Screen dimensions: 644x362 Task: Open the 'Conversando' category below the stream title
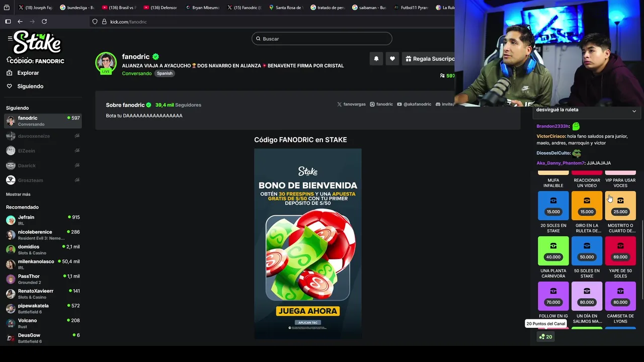click(x=136, y=73)
